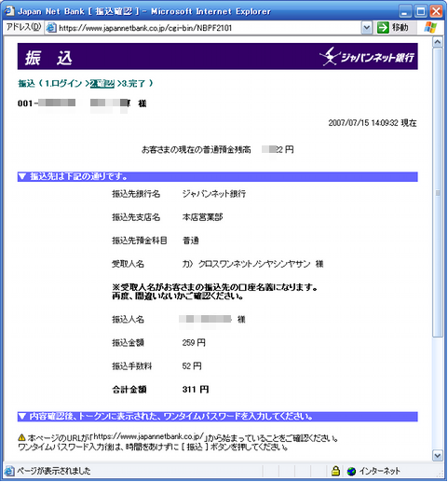Viewport: 448px width, 482px height.
Task: Click the 受取人名 label
Action: point(128,264)
